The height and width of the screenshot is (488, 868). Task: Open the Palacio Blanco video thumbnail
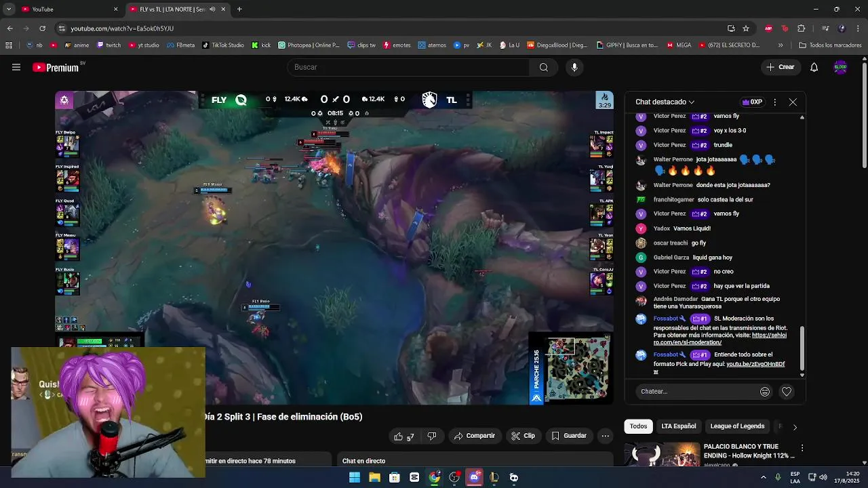[662, 454]
